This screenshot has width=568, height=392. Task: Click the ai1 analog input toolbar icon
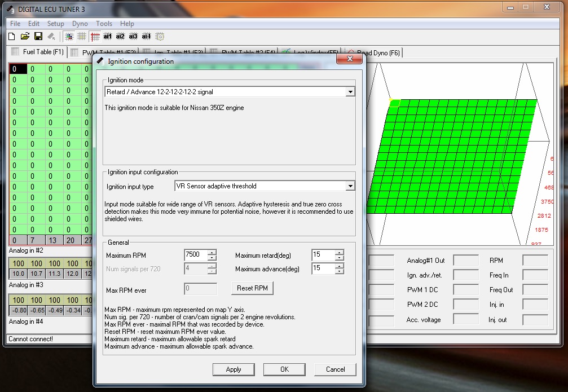point(108,37)
